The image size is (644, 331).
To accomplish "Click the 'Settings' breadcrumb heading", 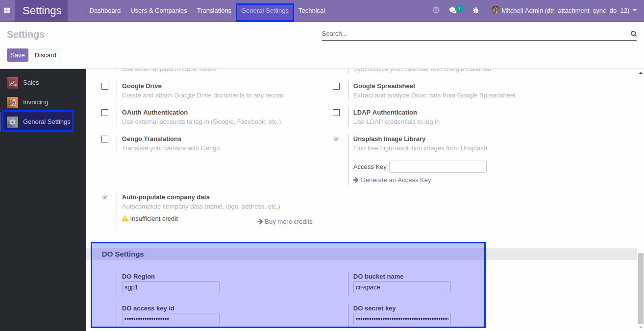I will pyautogui.click(x=25, y=34).
